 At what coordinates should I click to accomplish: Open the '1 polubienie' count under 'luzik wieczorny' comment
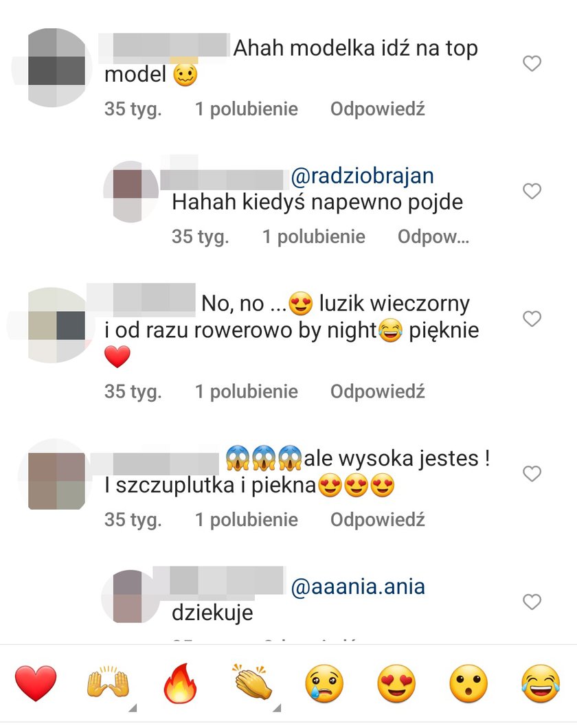coord(247,392)
